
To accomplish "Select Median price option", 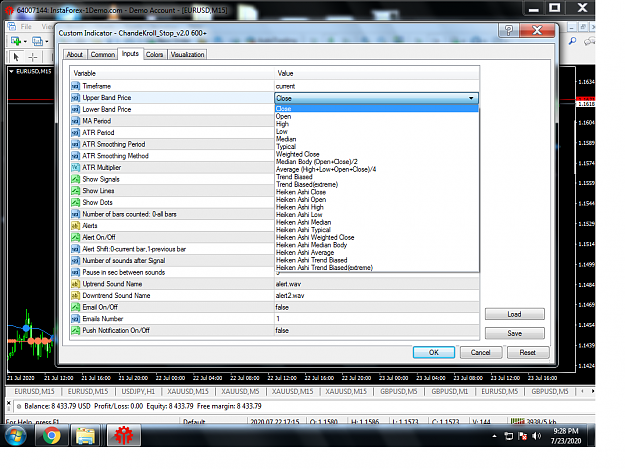I will point(377,139).
